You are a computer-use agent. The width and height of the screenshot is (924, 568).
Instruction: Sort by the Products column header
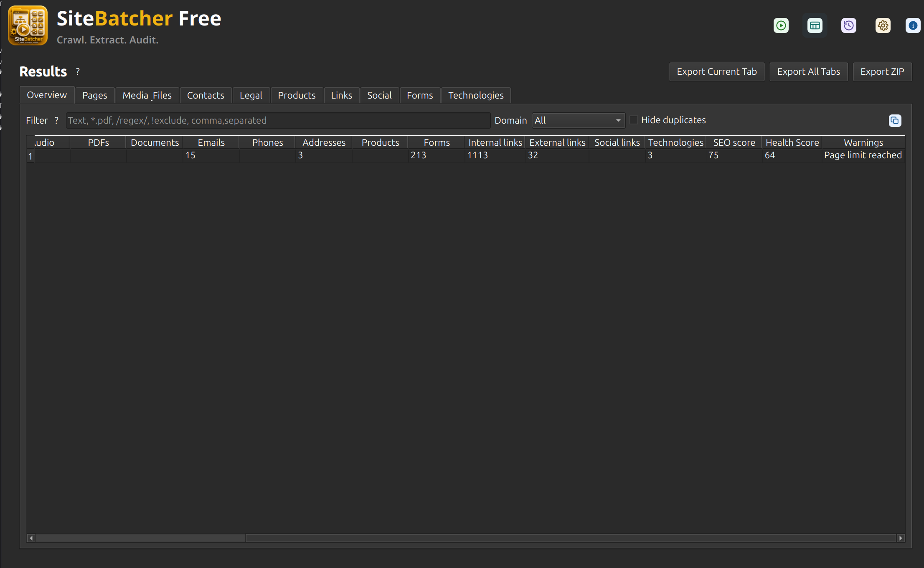[380, 142]
